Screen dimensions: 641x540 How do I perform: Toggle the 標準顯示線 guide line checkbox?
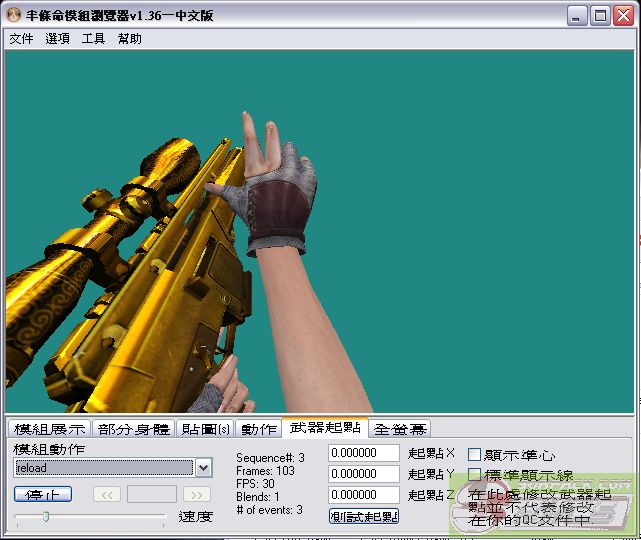click(x=475, y=475)
